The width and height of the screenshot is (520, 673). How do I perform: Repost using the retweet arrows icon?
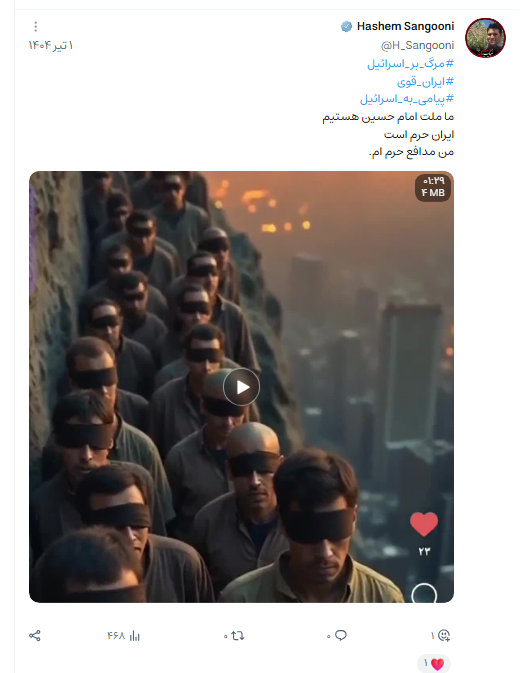pyautogui.click(x=234, y=636)
